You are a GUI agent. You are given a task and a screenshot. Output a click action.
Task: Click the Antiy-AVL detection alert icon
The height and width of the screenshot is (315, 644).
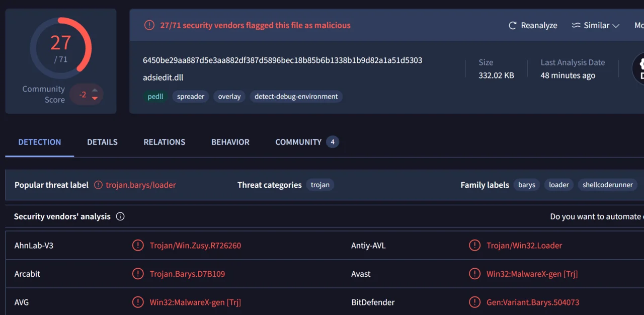tap(474, 246)
